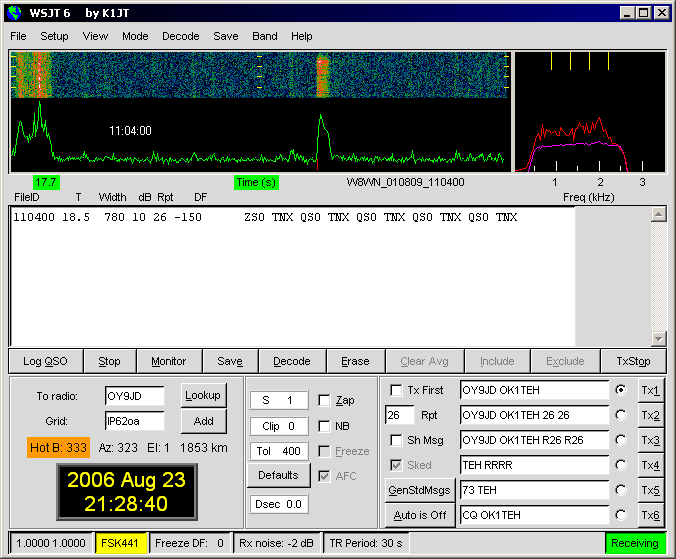Open the Band menu
The width and height of the screenshot is (676, 559).
(x=265, y=36)
